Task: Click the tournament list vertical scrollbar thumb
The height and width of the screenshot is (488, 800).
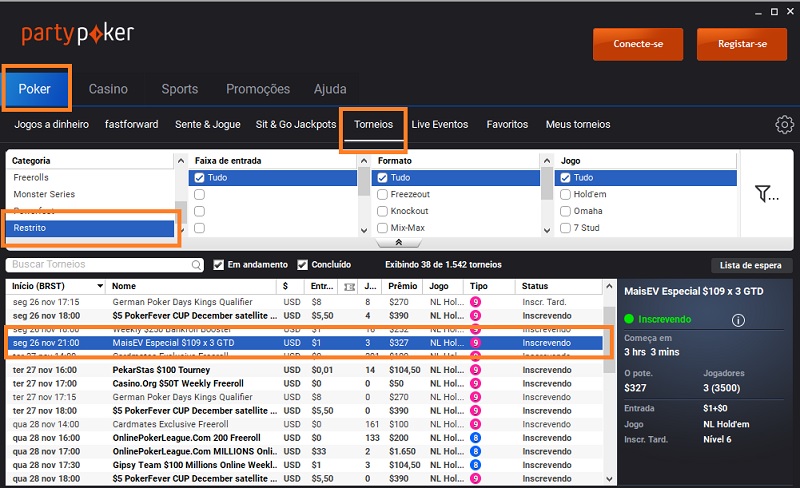Action: [x=609, y=339]
